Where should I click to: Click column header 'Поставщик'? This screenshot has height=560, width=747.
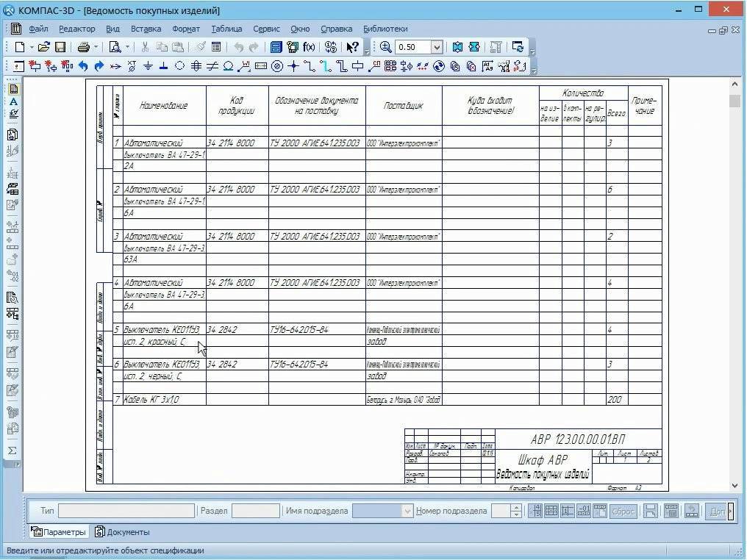point(404,106)
